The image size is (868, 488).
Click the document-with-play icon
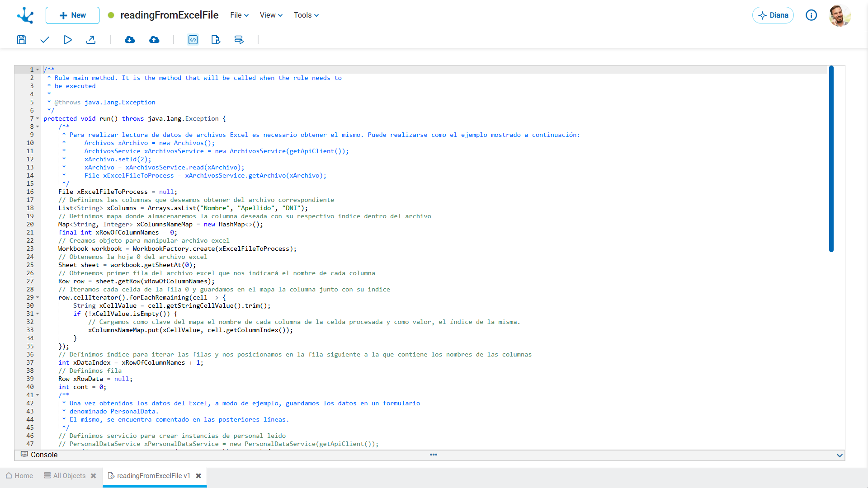(216, 40)
